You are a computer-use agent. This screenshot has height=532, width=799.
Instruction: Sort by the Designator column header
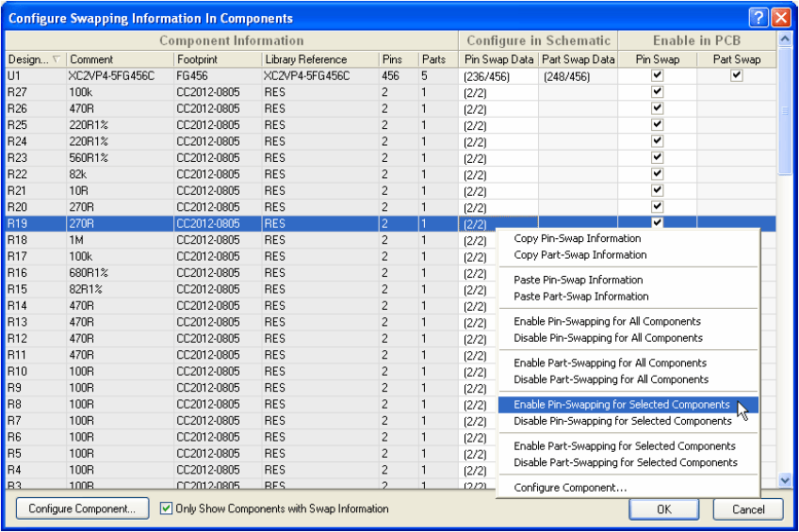[x=36, y=59]
